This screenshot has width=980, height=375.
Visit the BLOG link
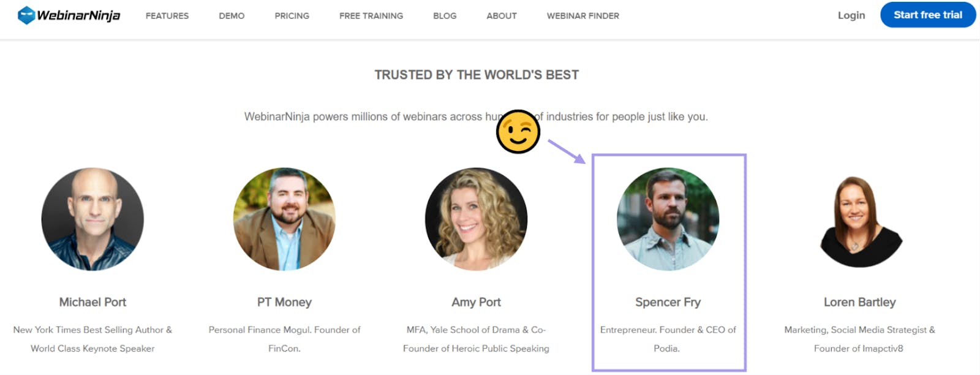(x=445, y=16)
